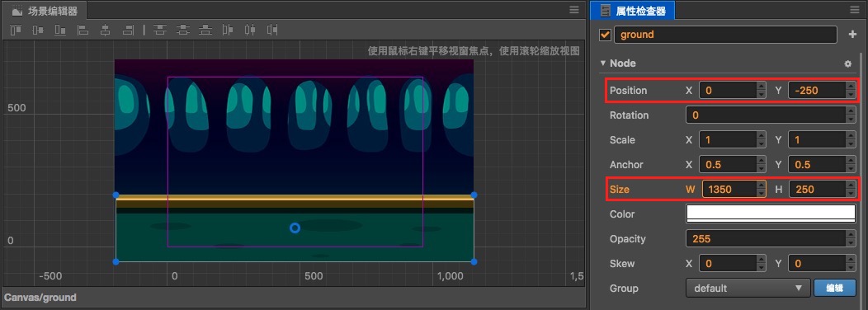
Task: Click the align right edges icon
Action: pyautogui.click(x=128, y=30)
